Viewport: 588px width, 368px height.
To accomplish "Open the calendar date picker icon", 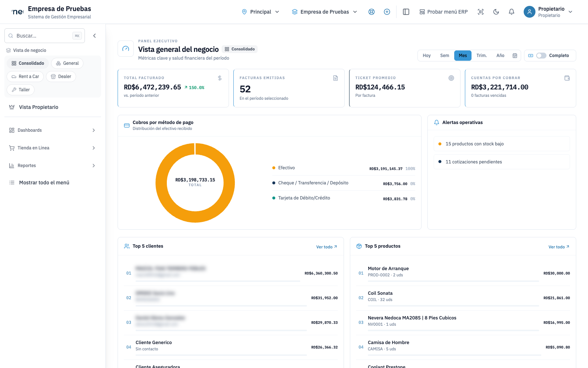I will [x=515, y=56].
